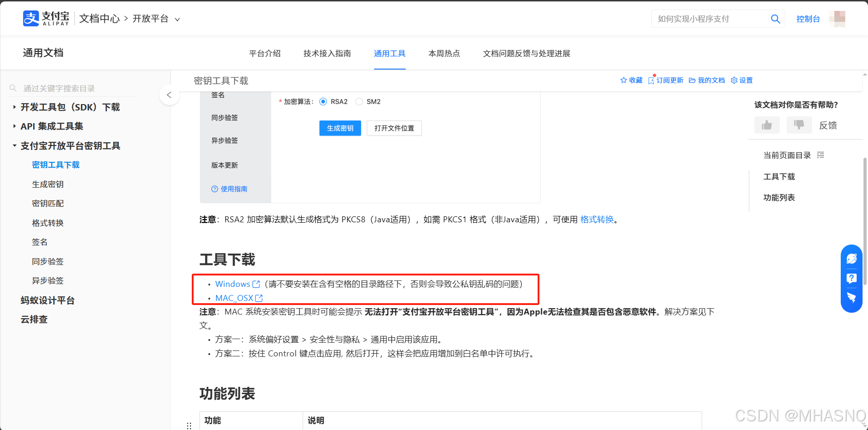868x430 pixels.
Task: Toggle the page outline list icon
Action: pyautogui.click(x=820, y=155)
